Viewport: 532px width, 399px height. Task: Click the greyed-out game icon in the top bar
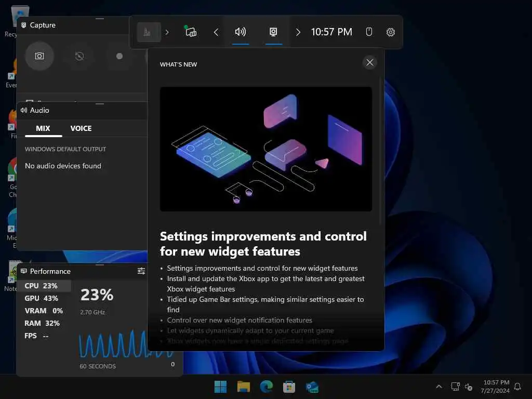click(149, 32)
